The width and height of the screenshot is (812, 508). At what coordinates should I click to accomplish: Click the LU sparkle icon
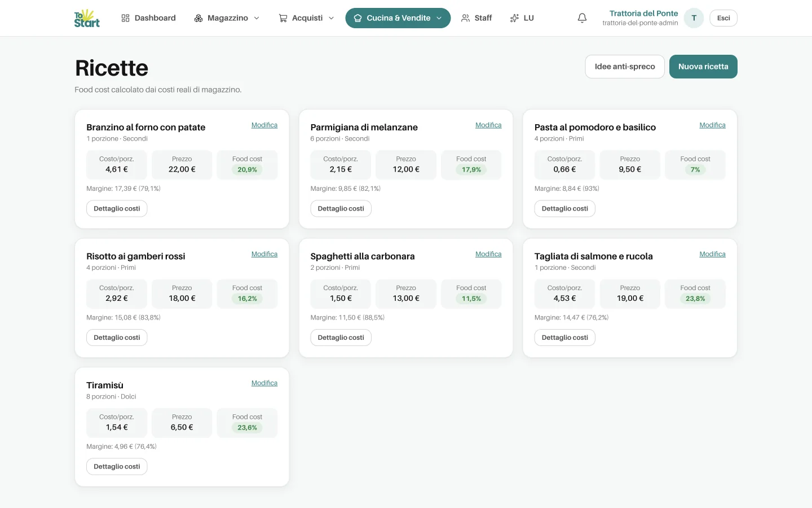[x=514, y=18]
